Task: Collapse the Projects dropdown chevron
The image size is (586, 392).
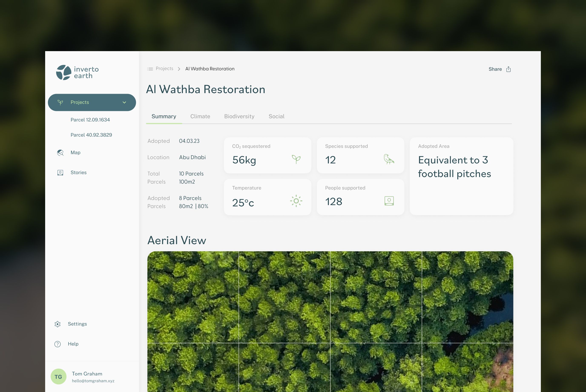Action: tap(124, 102)
